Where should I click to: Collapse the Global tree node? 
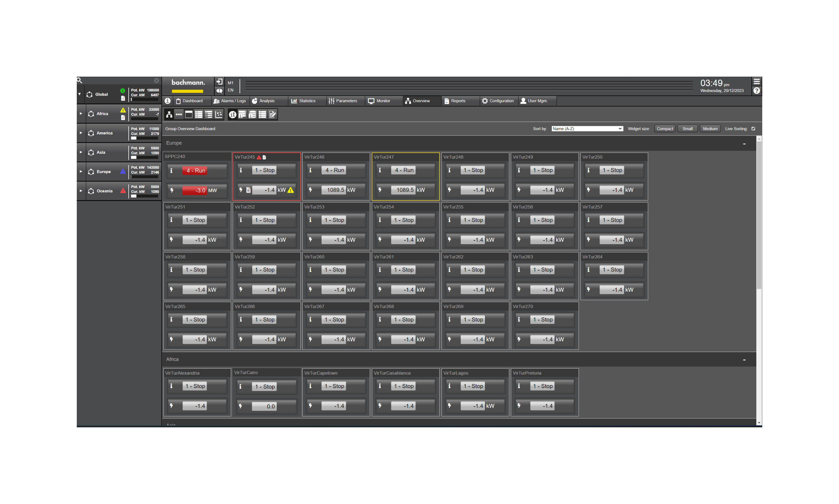(80, 94)
